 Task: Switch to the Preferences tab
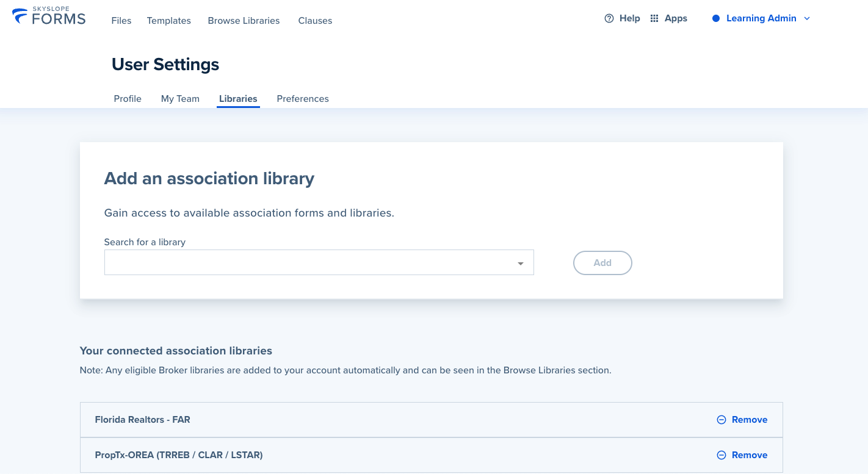303,99
